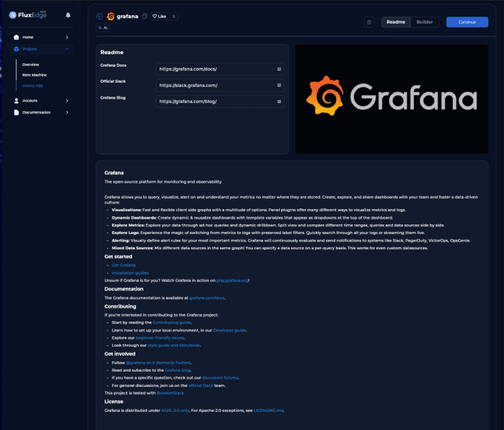Screen dimensions: 504x430
Task: Open the Installation guides link
Action: [x=131, y=273]
